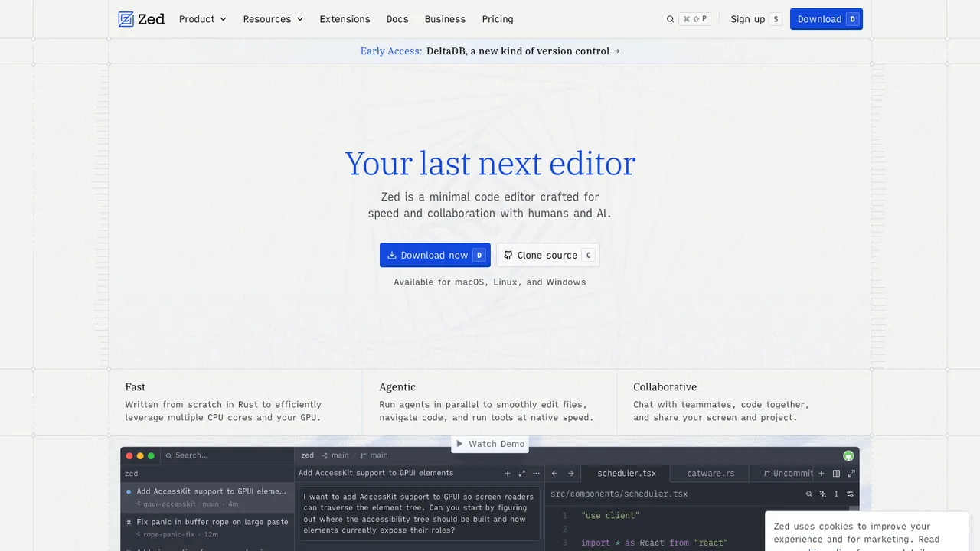Screen dimensions: 980x551
Task: Add a new editor tab with plus icon
Action: coord(822,474)
